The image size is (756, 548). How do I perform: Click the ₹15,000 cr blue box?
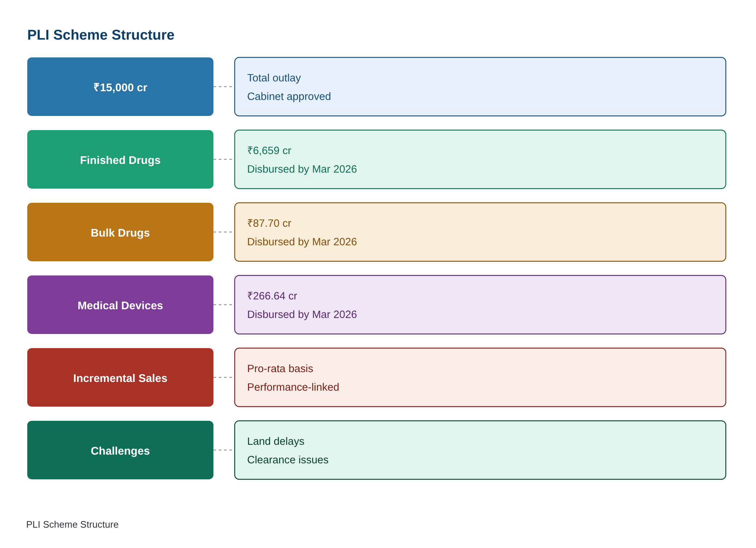(x=120, y=86)
